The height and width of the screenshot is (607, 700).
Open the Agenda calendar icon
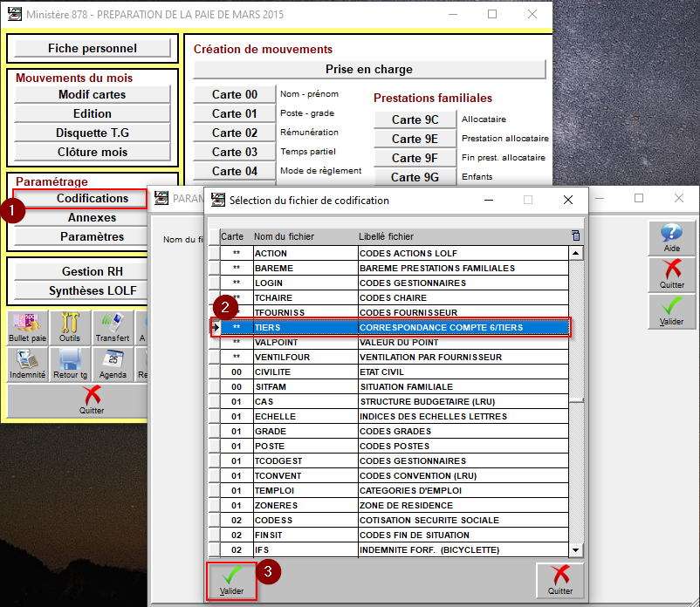pos(112,364)
